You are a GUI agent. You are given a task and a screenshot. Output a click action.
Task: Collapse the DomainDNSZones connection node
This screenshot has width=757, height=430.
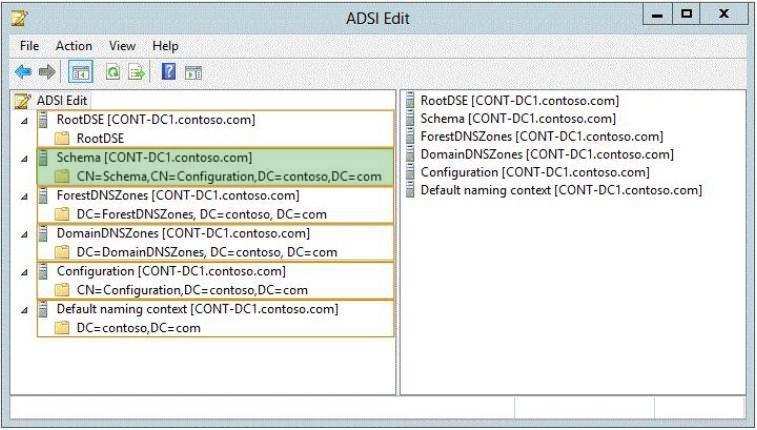[x=24, y=235]
